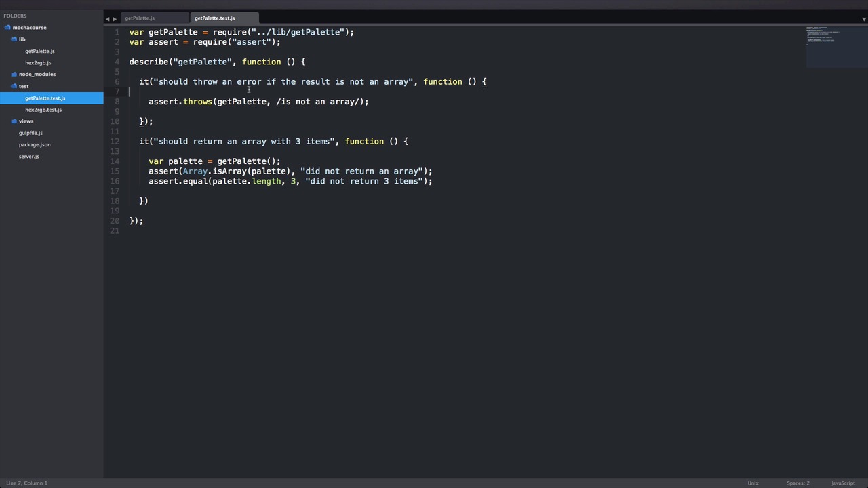Click line number 12 in the gutter
This screenshot has height=488, width=868.
tap(115, 141)
